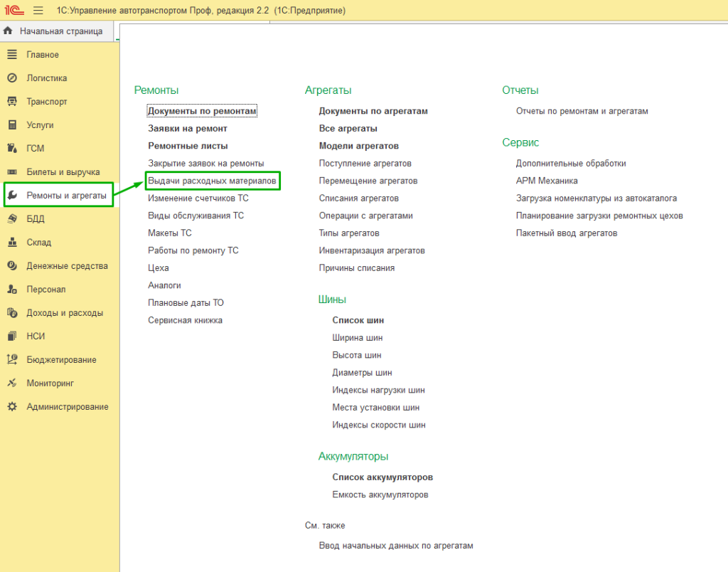Click the Персонал people icon

click(x=12, y=290)
